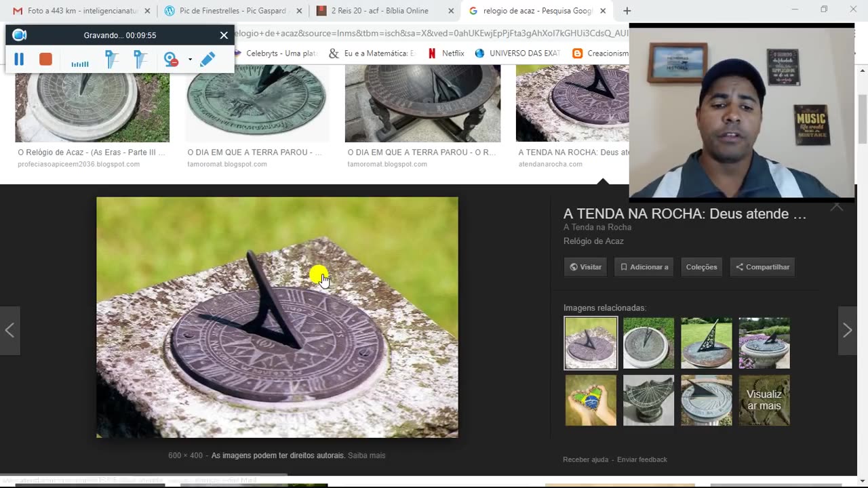The height and width of the screenshot is (488, 868).
Task: Select the last related image before 'Visualizar mais'
Action: tap(707, 401)
